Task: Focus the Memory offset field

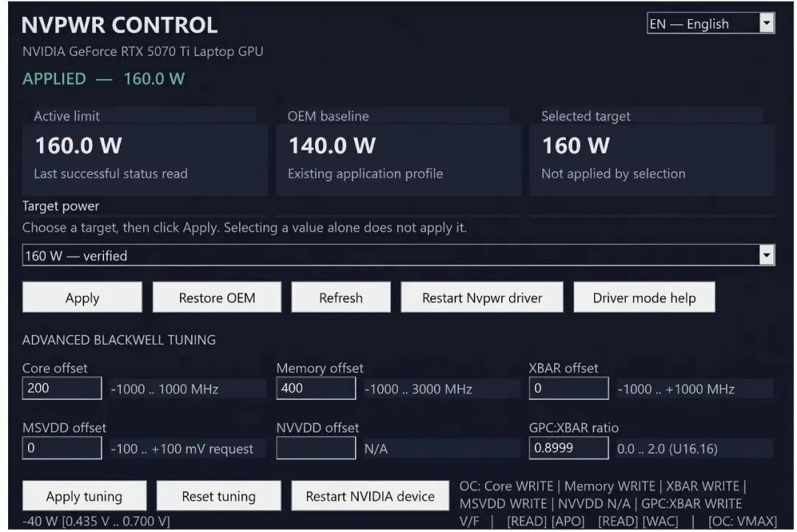Action: pos(316,388)
